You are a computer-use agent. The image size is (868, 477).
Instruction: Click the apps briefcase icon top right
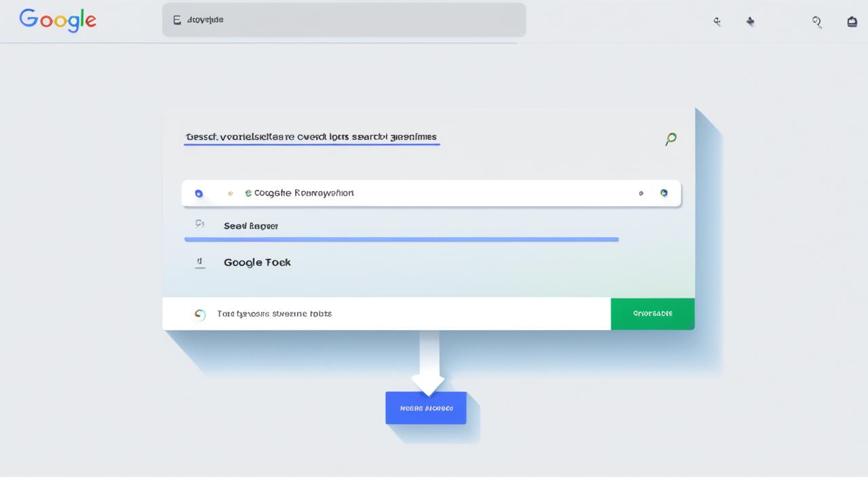click(x=852, y=21)
